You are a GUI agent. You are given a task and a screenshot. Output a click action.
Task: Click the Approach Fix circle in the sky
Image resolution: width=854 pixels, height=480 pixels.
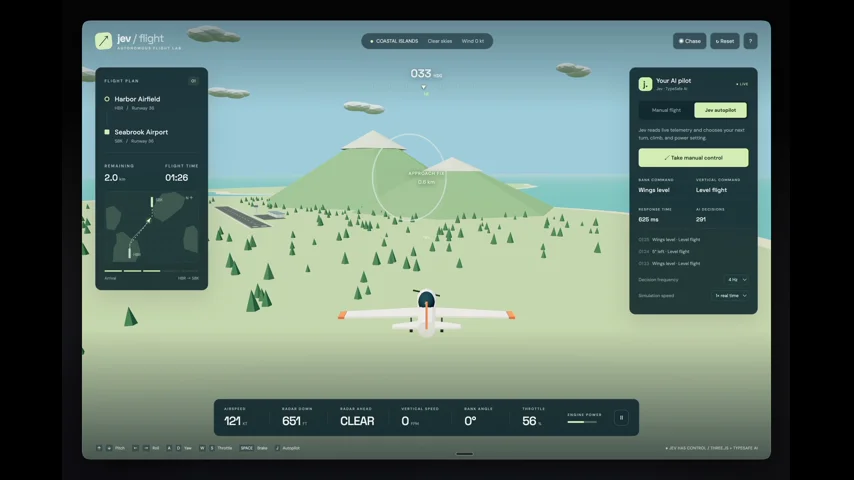[x=409, y=177]
